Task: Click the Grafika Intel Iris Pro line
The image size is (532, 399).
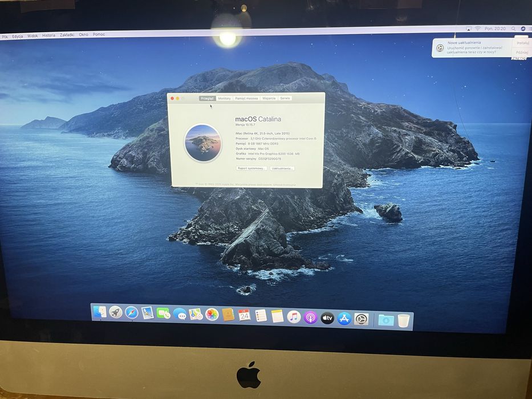Action: [267, 154]
